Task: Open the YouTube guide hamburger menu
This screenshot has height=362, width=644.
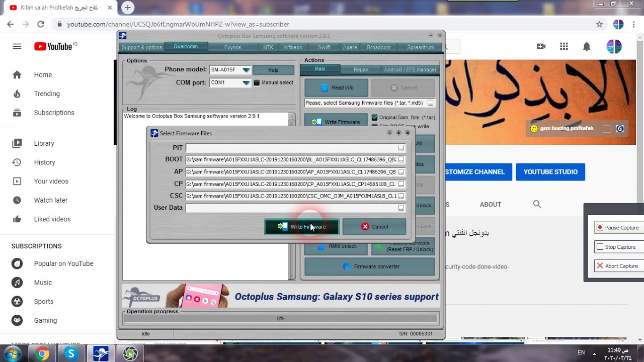Action: [x=17, y=46]
